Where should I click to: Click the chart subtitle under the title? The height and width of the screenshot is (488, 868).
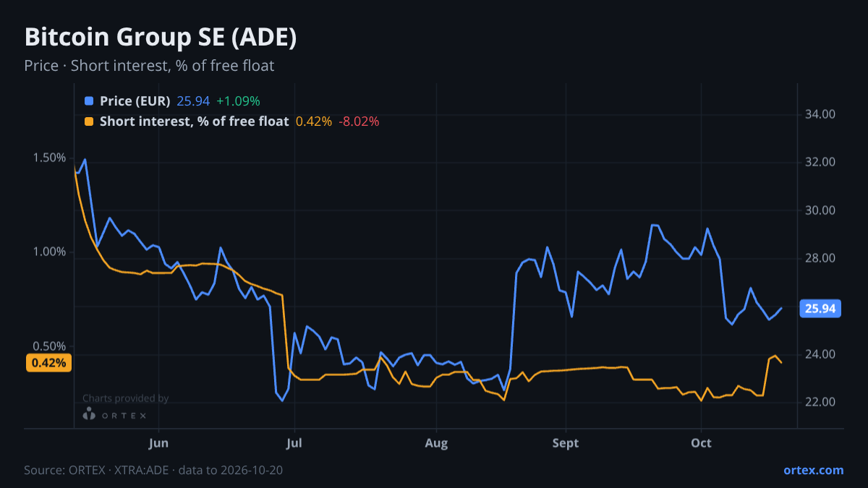tap(149, 66)
